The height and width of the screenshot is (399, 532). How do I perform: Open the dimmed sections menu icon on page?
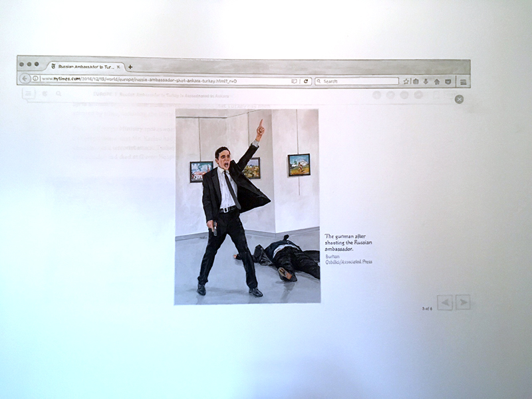(x=29, y=94)
